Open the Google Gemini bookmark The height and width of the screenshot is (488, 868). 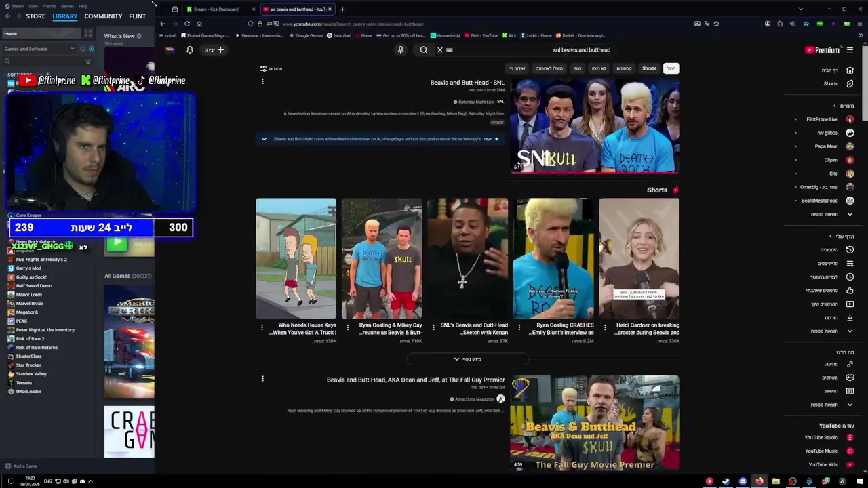tap(305, 35)
